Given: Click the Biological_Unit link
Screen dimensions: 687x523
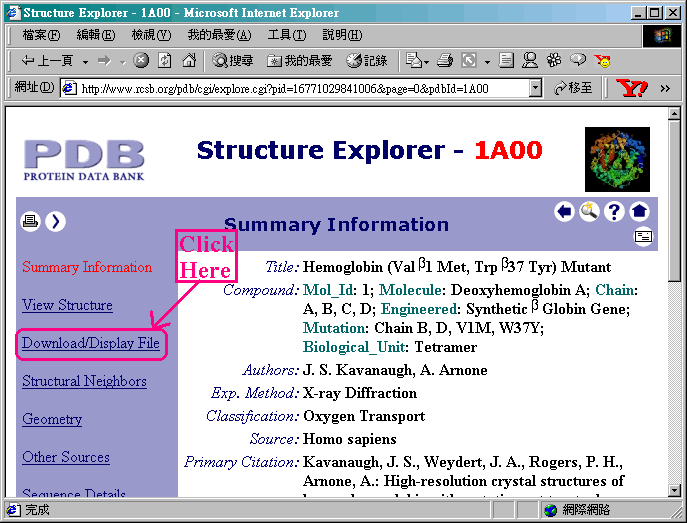Looking at the screenshot, I should [x=354, y=347].
